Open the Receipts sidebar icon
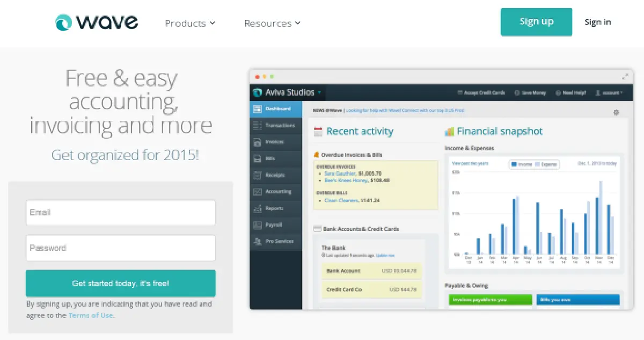This screenshot has width=644, height=340. tap(258, 175)
